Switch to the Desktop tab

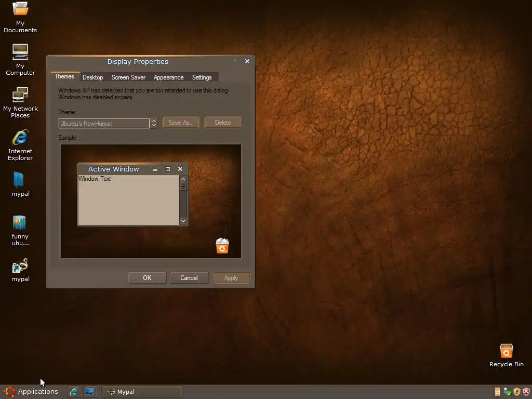[92, 77]
